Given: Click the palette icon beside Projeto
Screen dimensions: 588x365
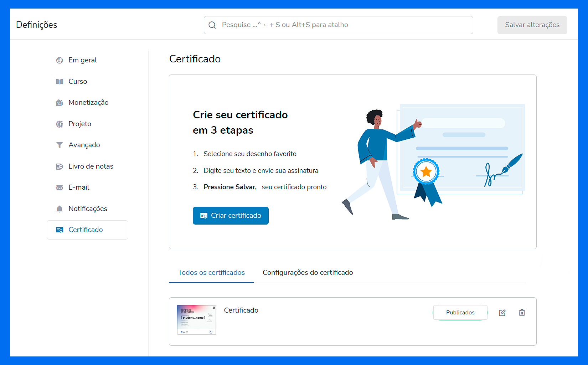Looking at the screenshot, I should pos(60,124).
